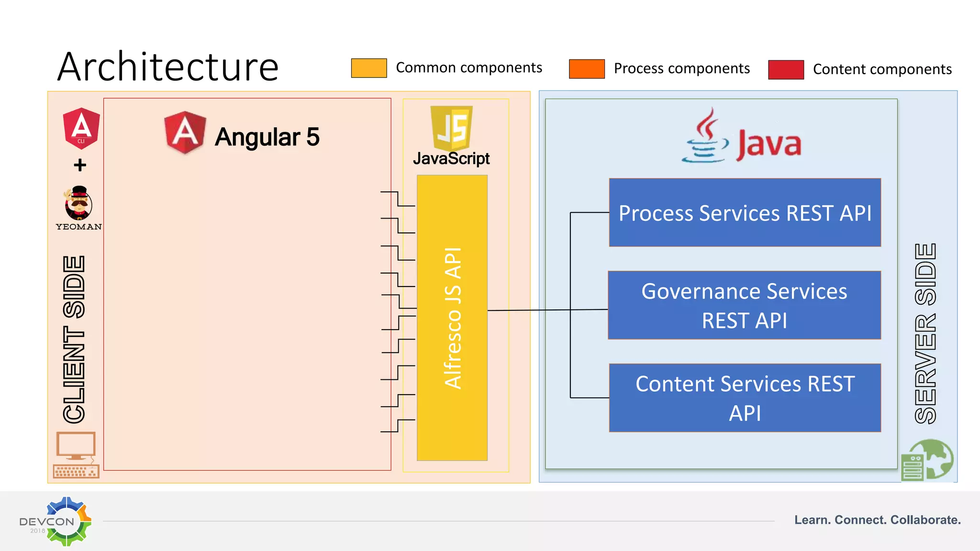Click the vertical 'SERVER SIDE' text
Screen dimensions: 980x551
tap(925, 333)
